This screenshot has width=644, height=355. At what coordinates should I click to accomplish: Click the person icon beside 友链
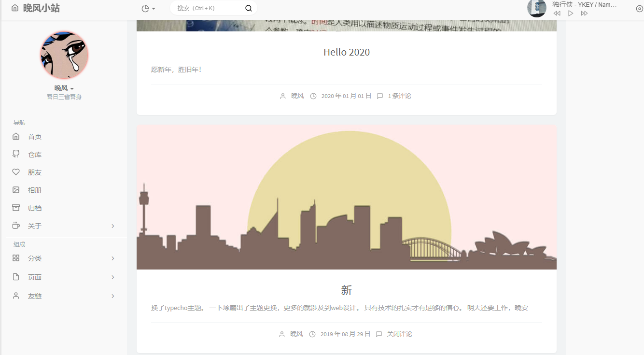(16, 296)
